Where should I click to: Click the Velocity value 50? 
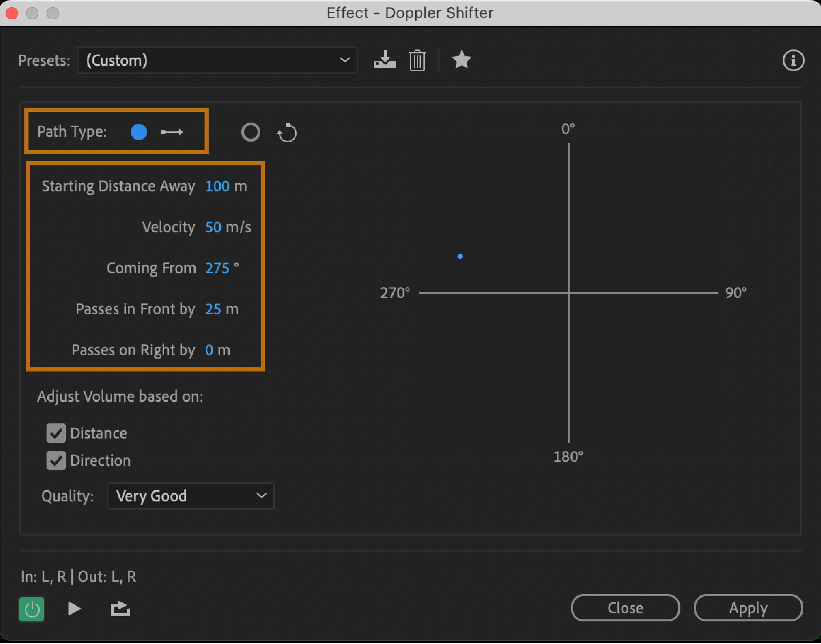(x=213, y=227)
